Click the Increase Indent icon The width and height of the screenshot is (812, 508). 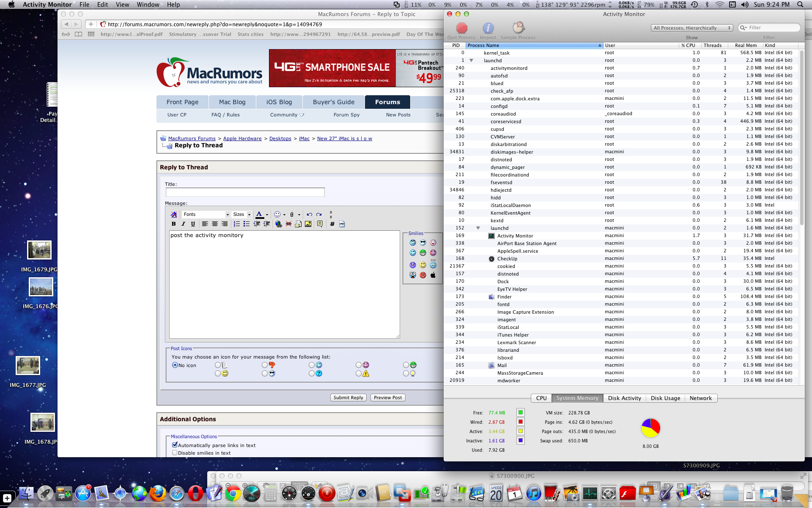pyautogui.click(x=266, y=224)
